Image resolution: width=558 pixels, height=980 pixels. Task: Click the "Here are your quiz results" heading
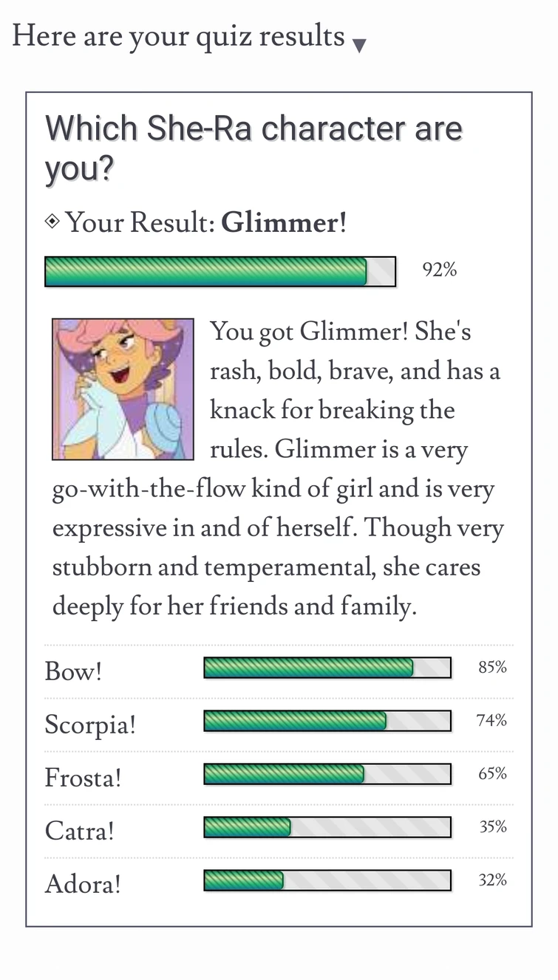[178, 35]
